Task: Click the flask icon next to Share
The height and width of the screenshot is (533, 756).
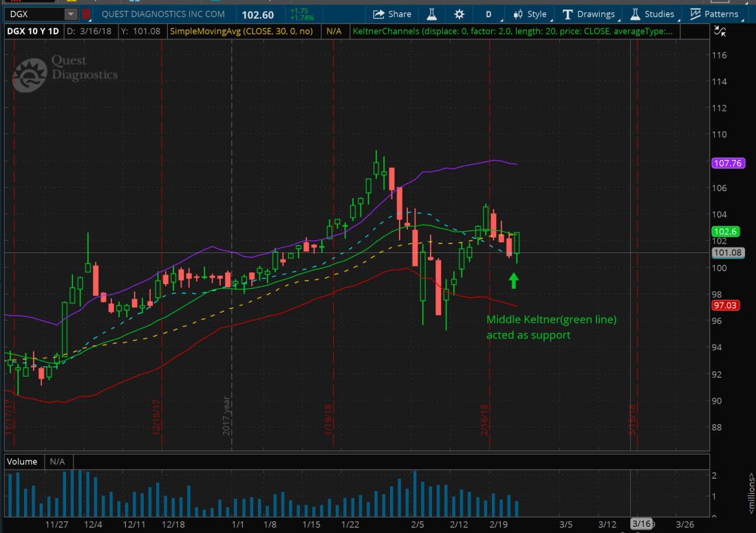Action: [x=432, y=14]
